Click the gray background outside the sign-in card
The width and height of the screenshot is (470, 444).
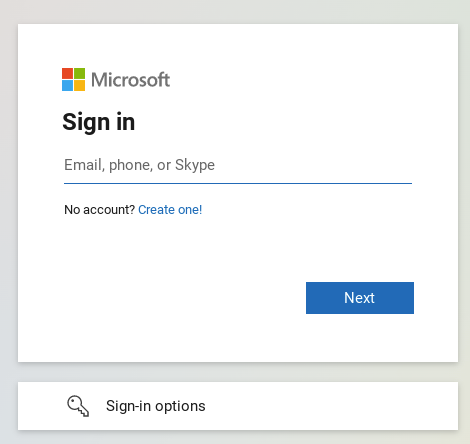233,12
